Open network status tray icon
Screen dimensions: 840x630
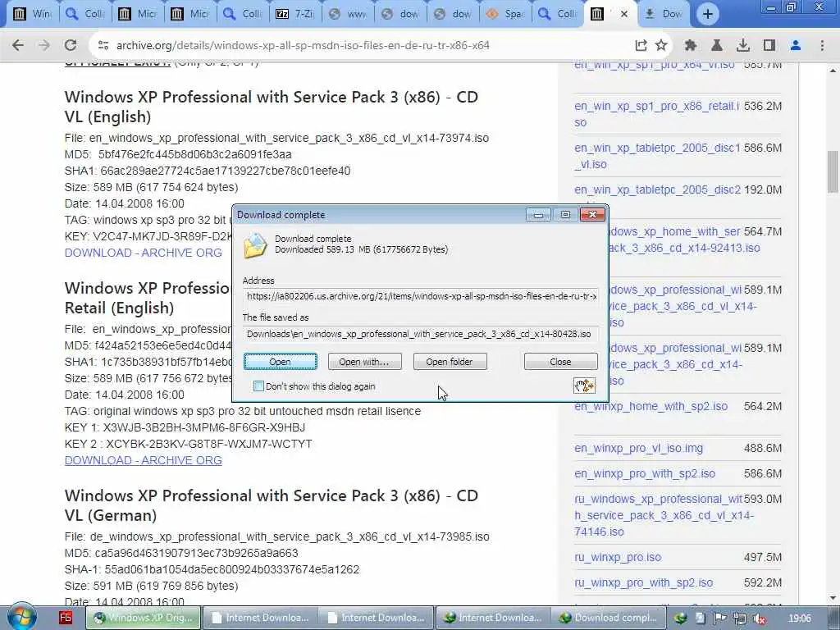739,619
